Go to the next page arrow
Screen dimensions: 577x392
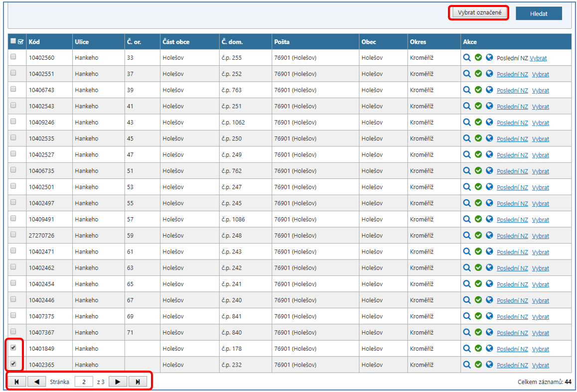118,382
